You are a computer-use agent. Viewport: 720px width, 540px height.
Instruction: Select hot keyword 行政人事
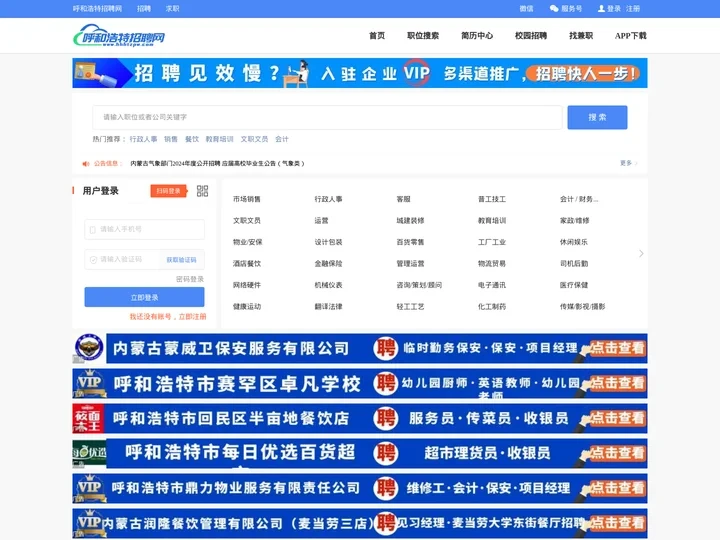pyautogui.click(x=143, y=139)
